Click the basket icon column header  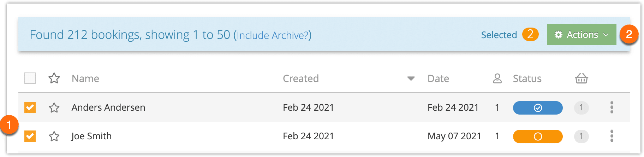point(582,78)
